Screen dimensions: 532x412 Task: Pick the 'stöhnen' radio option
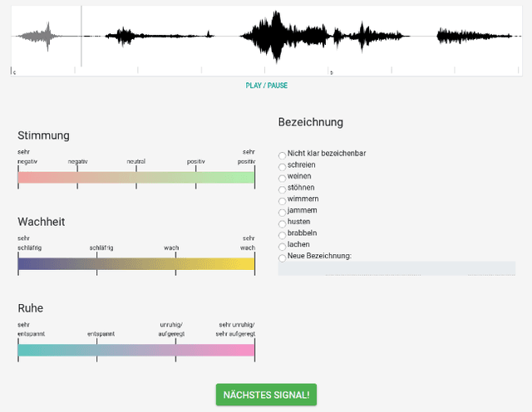click(282, 189)
